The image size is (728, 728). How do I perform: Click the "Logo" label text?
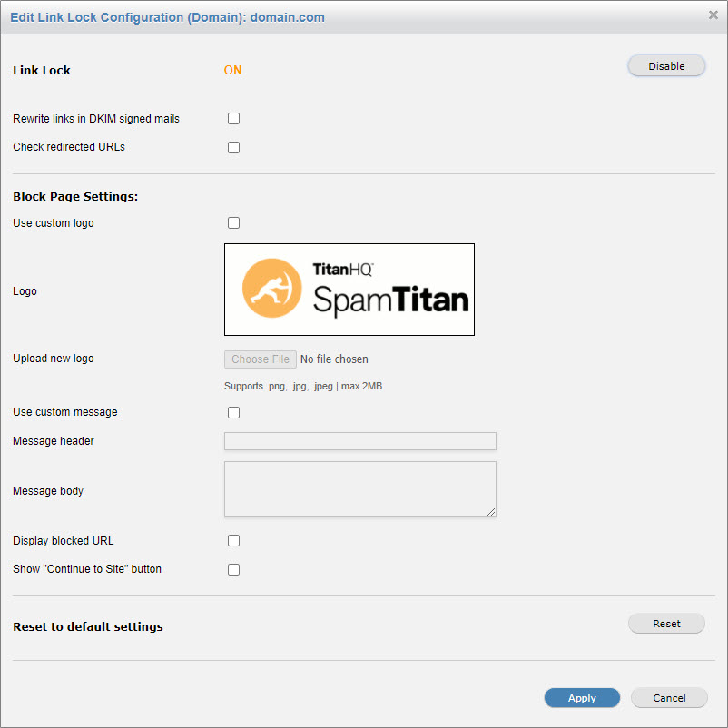(x=25, y=291)
